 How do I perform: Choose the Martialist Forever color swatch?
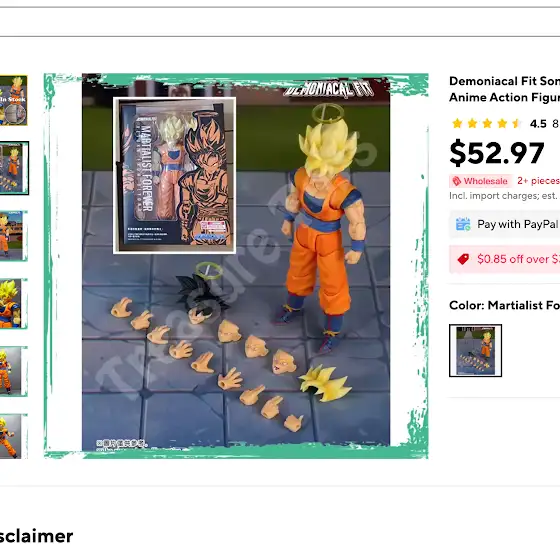475,350
